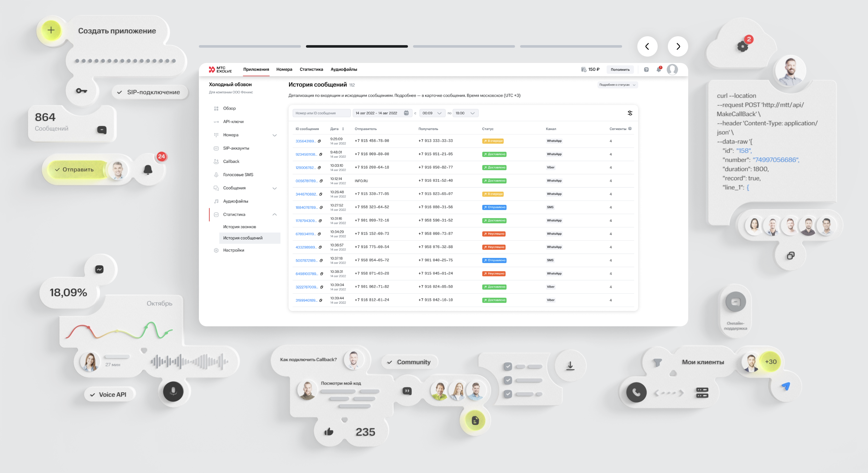868x473 pixels.
Task: Open the gear settings with badge 2
Action: pyautogui.click(x=743, y=46)
